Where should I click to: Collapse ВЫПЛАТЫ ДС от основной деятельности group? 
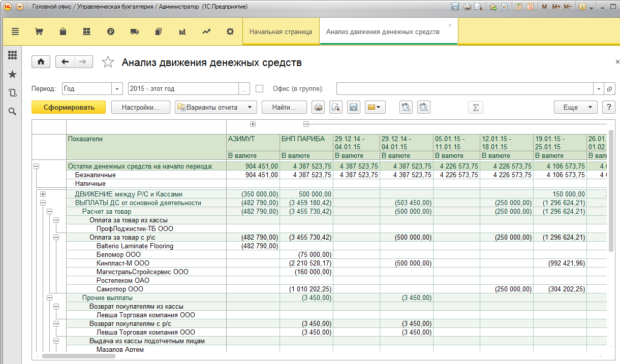(43, 203)
